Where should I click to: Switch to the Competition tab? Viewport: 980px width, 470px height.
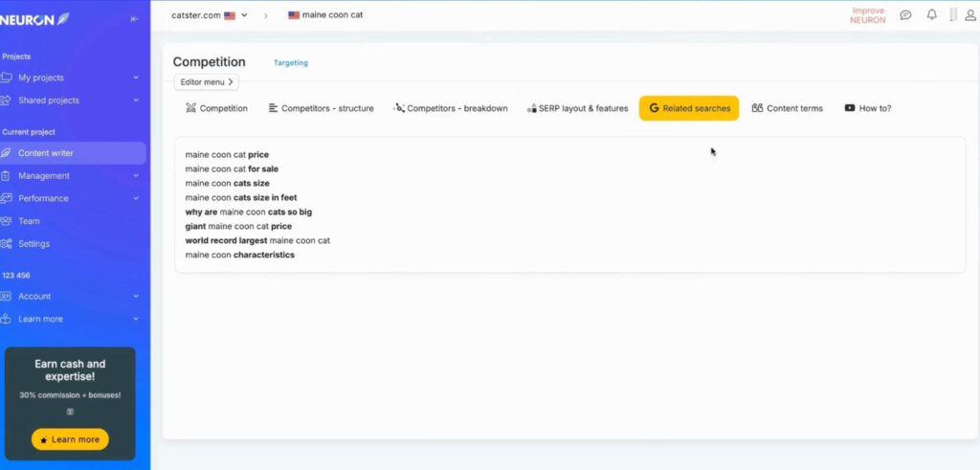coord(216,108)
